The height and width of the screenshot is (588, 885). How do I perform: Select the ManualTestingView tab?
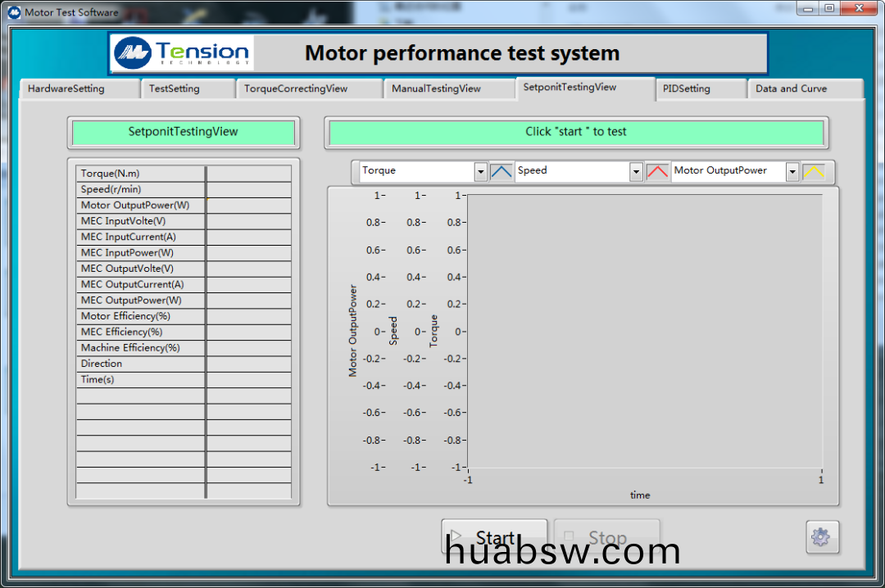pos(436,89)
